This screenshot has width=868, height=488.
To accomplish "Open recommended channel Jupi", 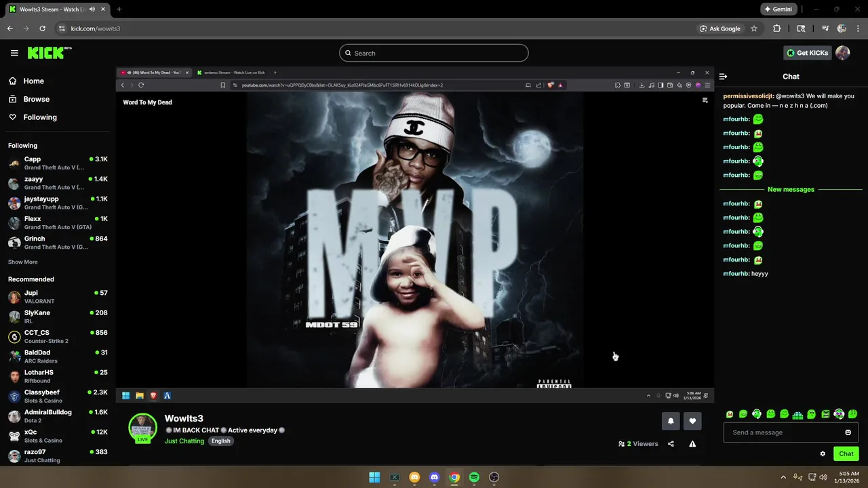I will pos(58,297).
